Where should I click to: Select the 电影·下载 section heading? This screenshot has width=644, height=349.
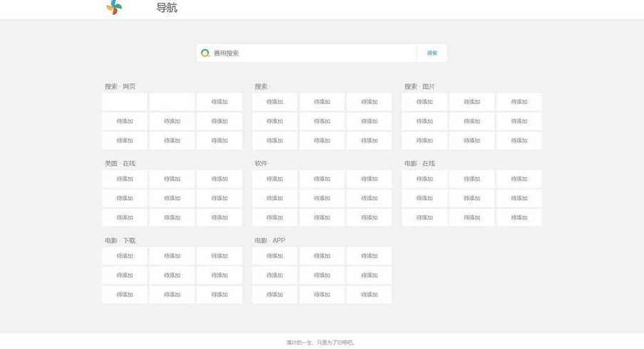(120, 240)
